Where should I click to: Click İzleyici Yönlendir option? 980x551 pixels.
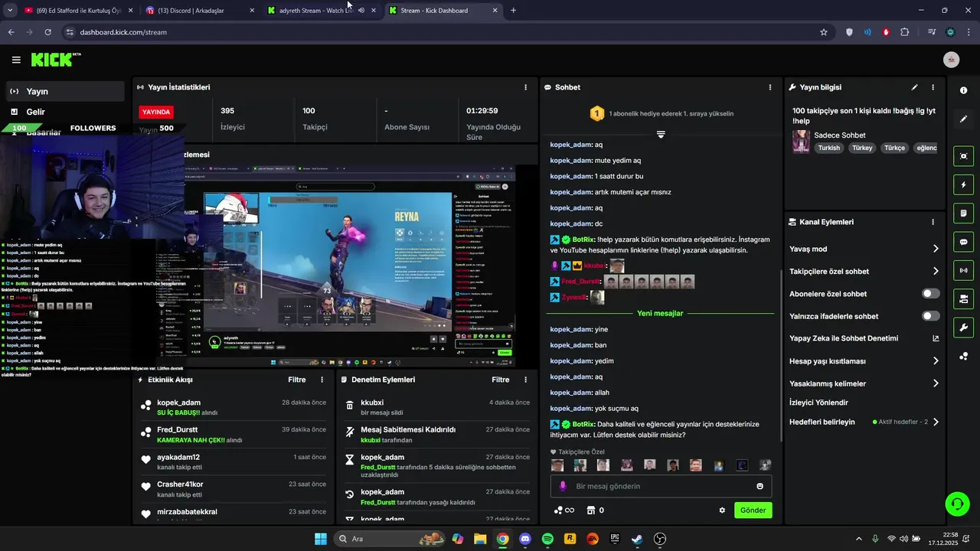coord(818,403)
